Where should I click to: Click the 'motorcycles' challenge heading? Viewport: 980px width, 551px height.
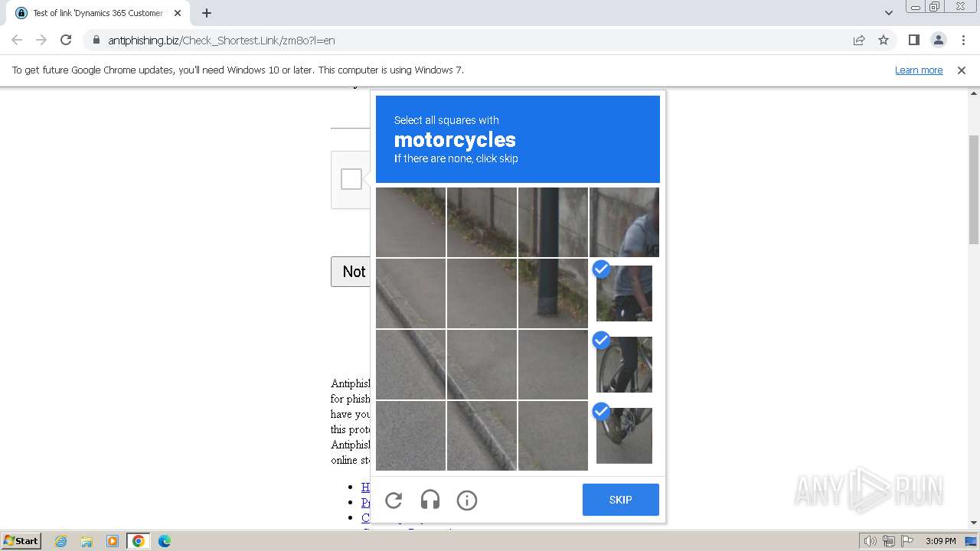pyautogui.click(x=455, y=140)
